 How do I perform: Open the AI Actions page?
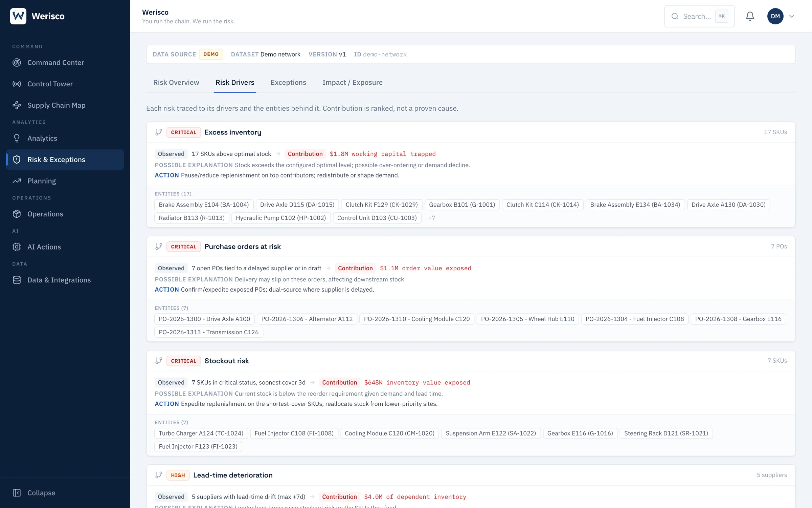click(x=65, y=247)
